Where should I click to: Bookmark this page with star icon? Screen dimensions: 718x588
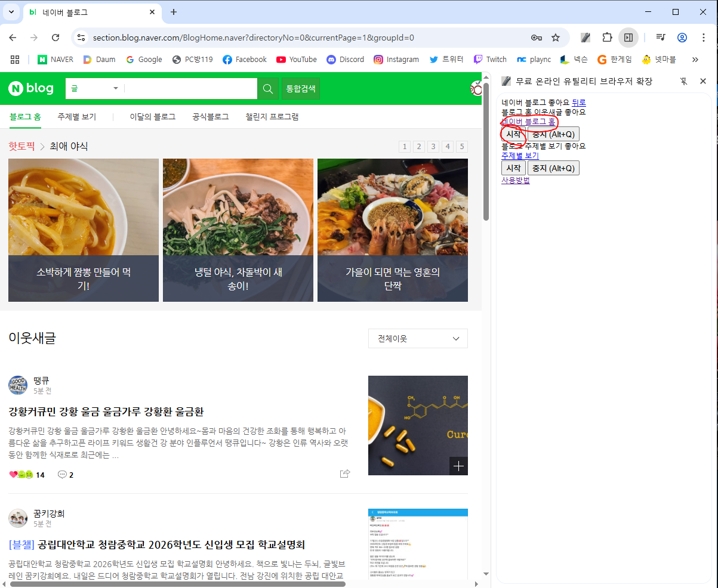(x=556, y=38)
